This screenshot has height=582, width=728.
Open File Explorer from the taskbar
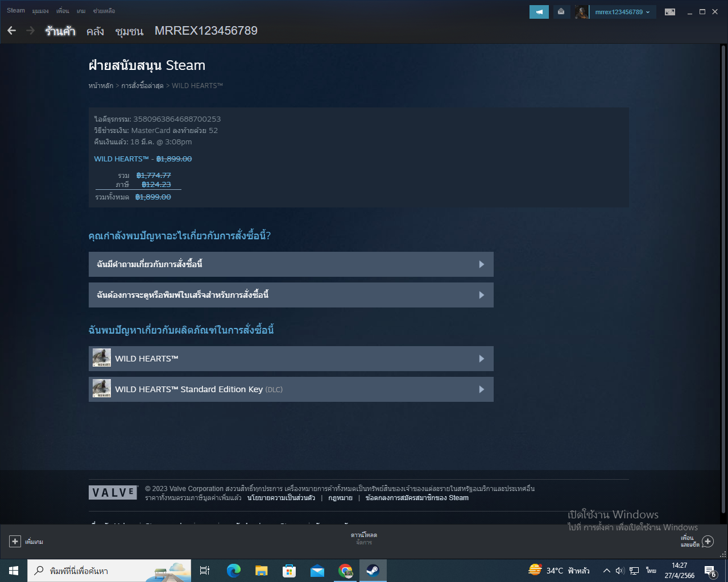(261, 571)
